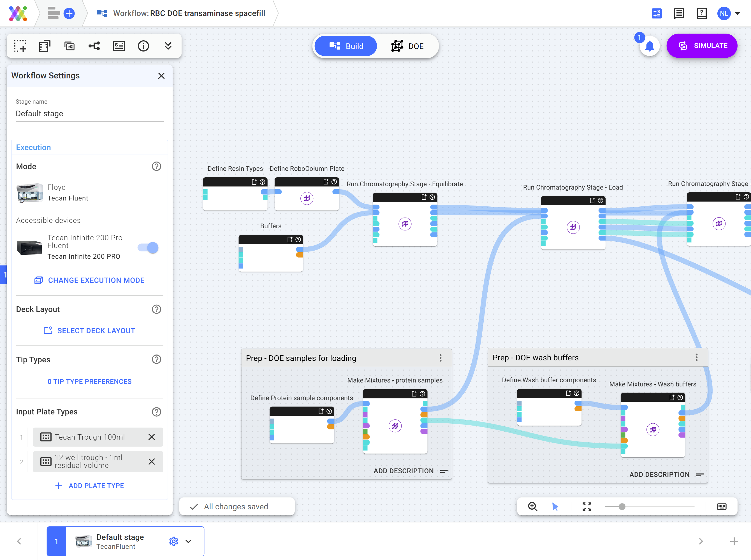Open the calculator icon in header

(x=657, y=13)
